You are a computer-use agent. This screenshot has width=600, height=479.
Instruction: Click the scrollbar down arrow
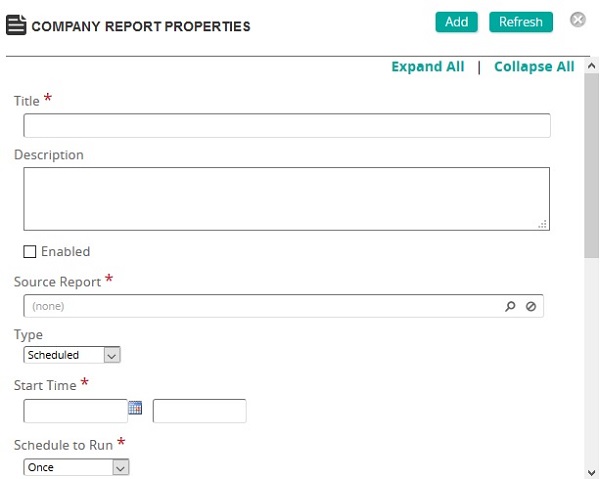click(591, 471)
